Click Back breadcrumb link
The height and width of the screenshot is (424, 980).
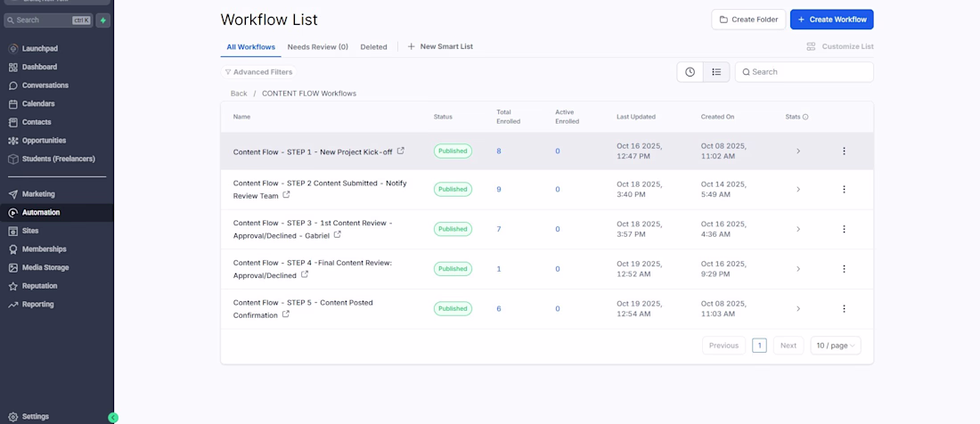[239, 94]
